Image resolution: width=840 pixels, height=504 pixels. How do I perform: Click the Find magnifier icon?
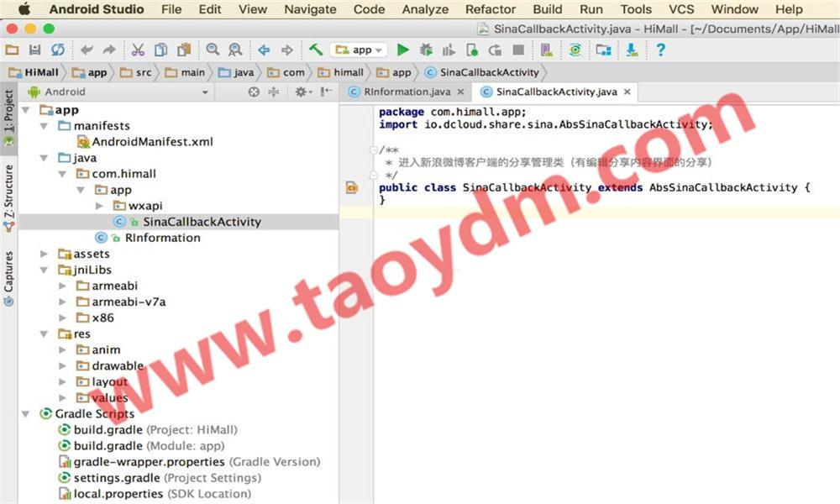click(213, 50)
